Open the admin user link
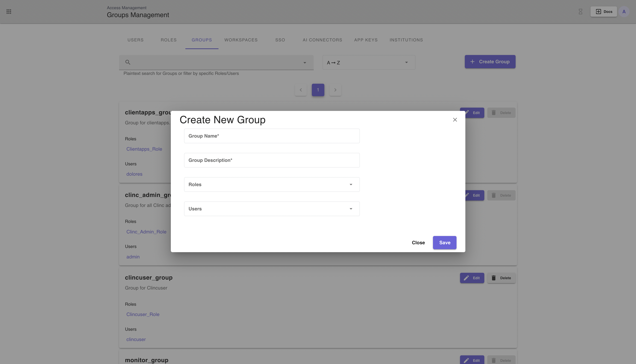636x364 pixels. [133, 257]
